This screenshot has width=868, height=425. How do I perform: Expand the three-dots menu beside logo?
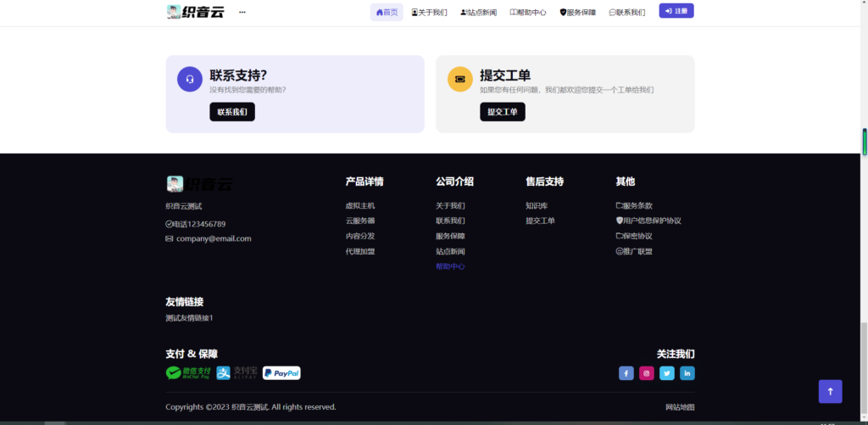pos(242,12)
